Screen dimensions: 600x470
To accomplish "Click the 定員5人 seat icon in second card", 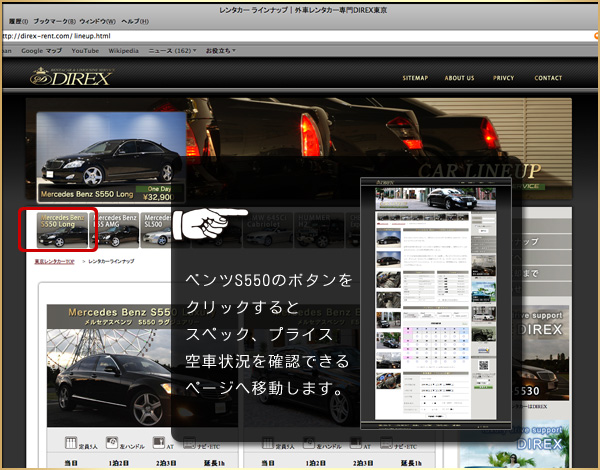I will (268, 443).
